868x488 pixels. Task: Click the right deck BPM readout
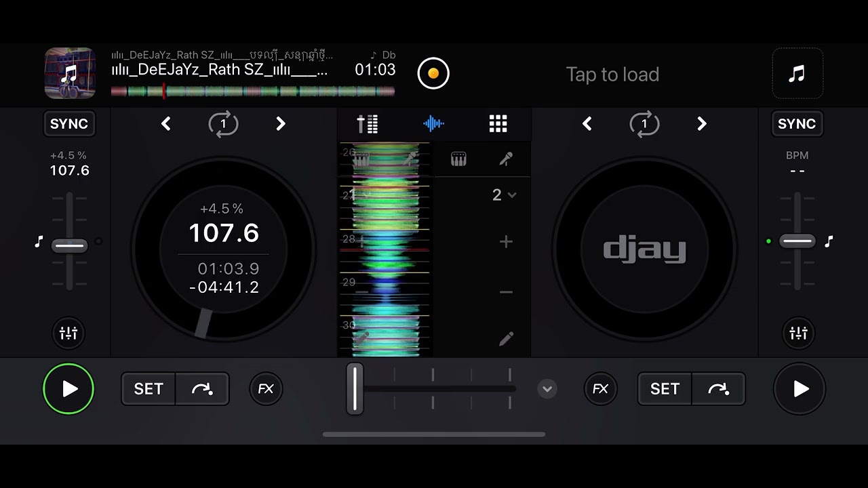(x=797, y=163)
